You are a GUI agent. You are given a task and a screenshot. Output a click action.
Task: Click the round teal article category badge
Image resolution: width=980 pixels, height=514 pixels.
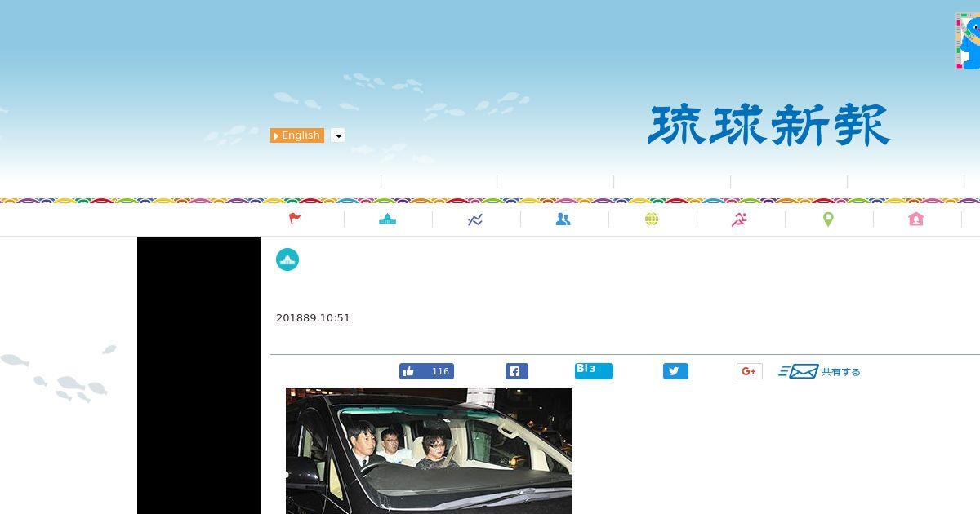(x=287, y=259)
